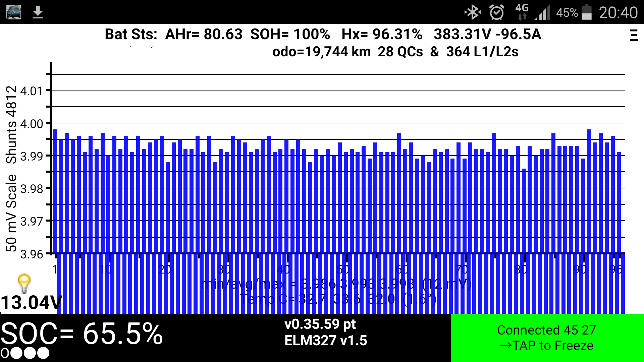Select the last filled page indicator dot
The width and height of the screenshot is (644, 362).
pyautogui.click(x=43, y=353)
